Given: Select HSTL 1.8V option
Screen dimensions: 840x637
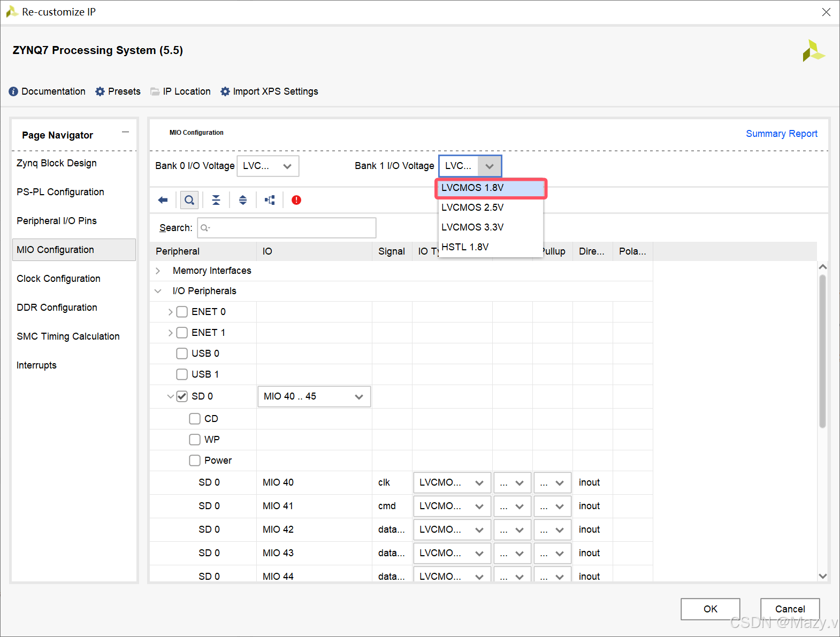Looking at the screenshot, I should pyautogui.click(x=491, y=247).
